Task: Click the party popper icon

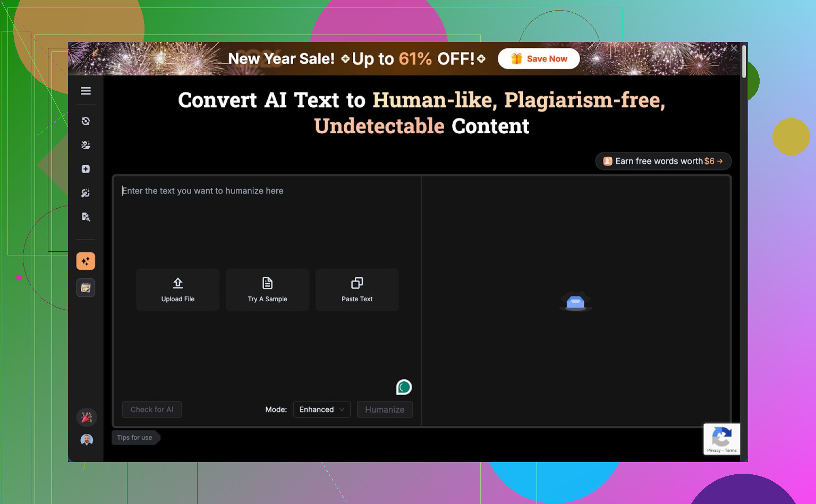Action: pos(87,417)
